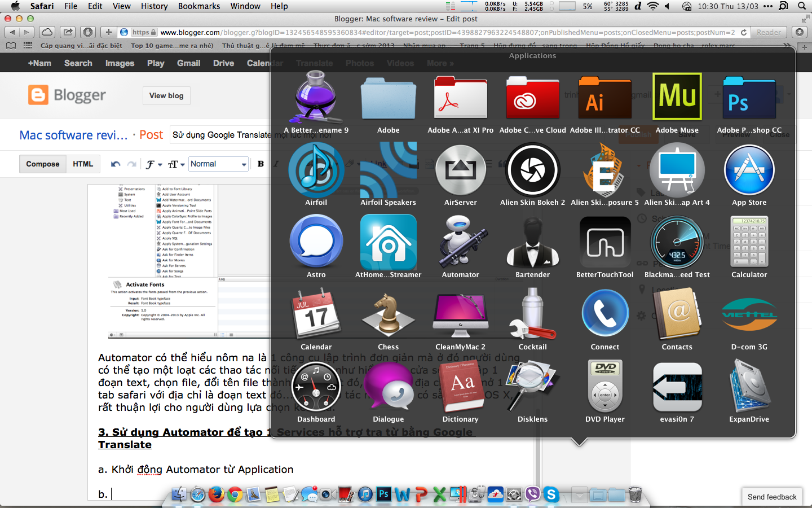Launch the Astro app
Screen dimensions: 812x508
[x=316, y=242]
